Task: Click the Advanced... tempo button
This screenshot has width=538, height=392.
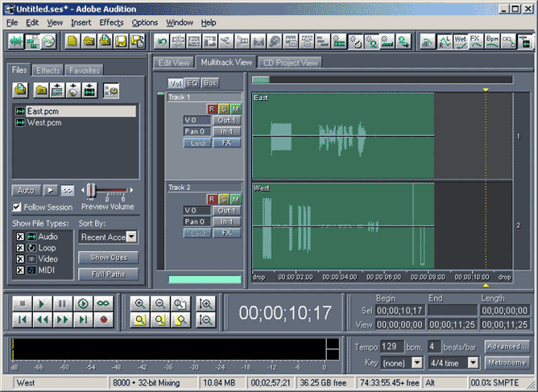Action: pyautogui.click(x=507, y=346)
